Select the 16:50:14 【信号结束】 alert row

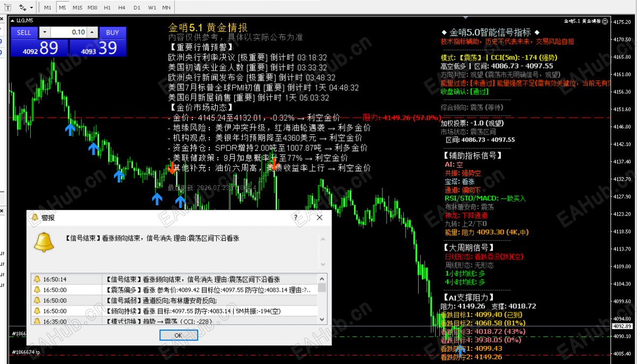click(x=175, y=279)
